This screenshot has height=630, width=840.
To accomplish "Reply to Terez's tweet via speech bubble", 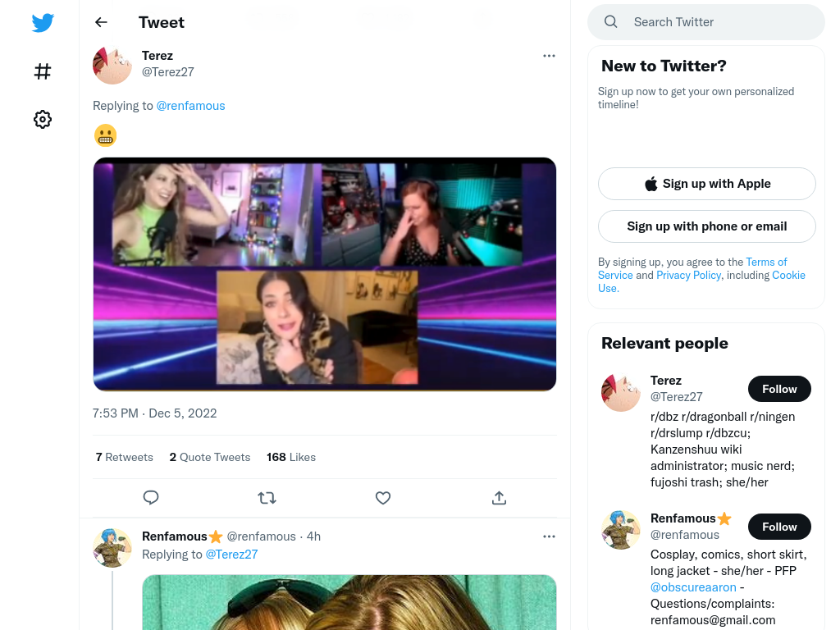I will click(151, 498).
